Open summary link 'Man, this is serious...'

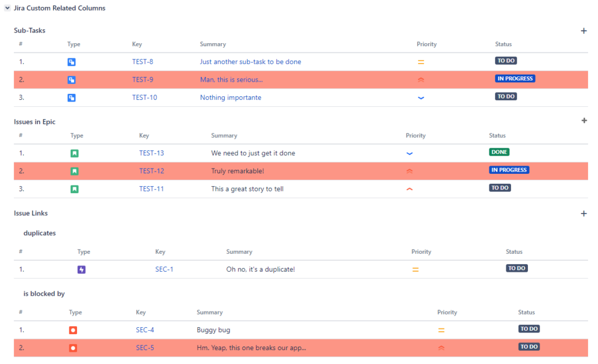coord(231,79)
